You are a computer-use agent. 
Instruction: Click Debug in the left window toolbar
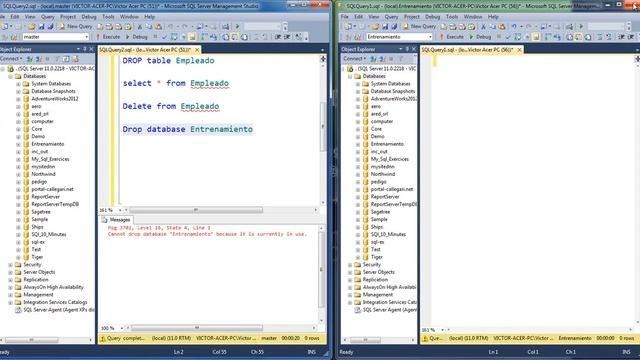(136, 37)
